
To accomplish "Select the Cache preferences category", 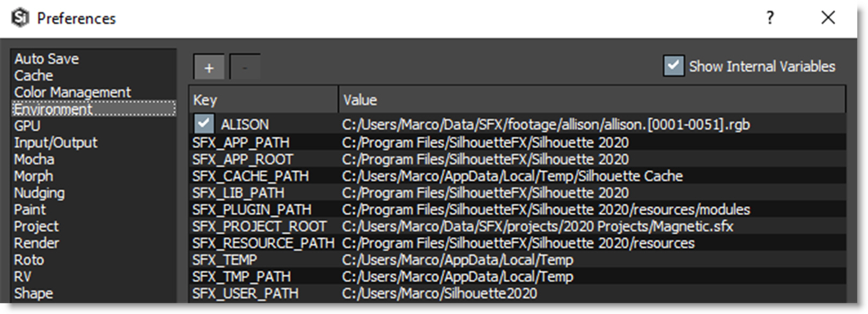I will pos(34,76).
